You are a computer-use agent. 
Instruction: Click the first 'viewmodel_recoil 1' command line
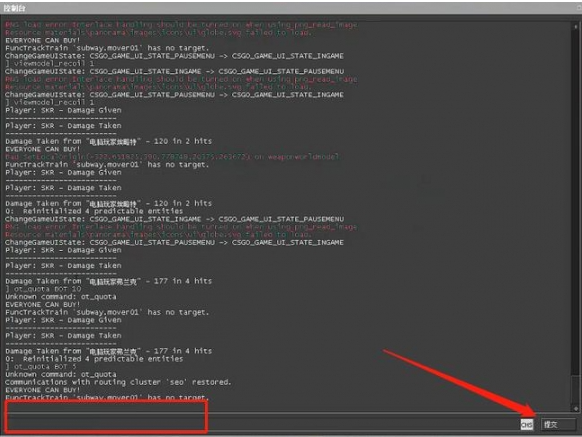pyautogui.click(x=50, y=63)
